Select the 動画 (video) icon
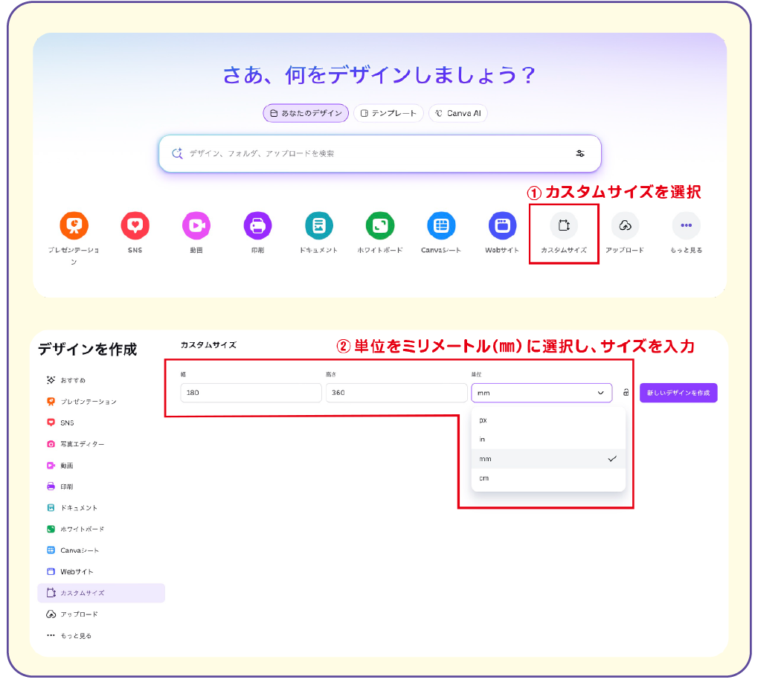Screen dimensions: 784x691 point(196,225)
